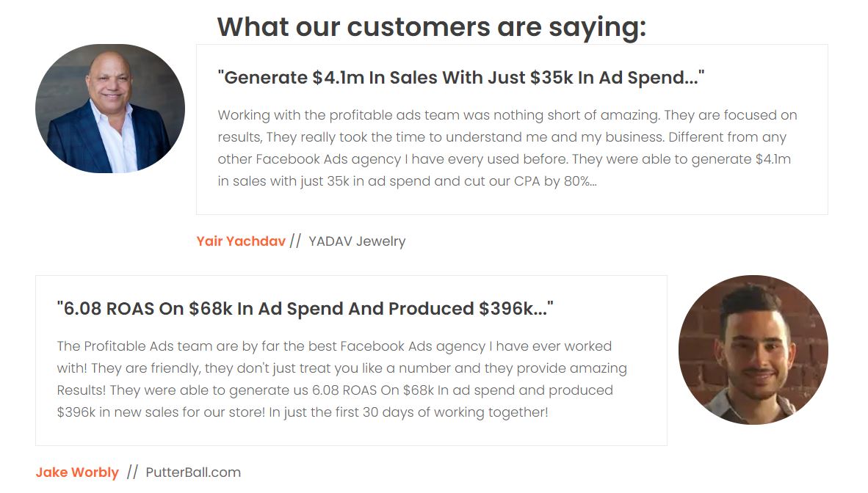Click the double slash separator after Jake Worbly
This screenshot has height=493, width=868.
pos(132,472)
